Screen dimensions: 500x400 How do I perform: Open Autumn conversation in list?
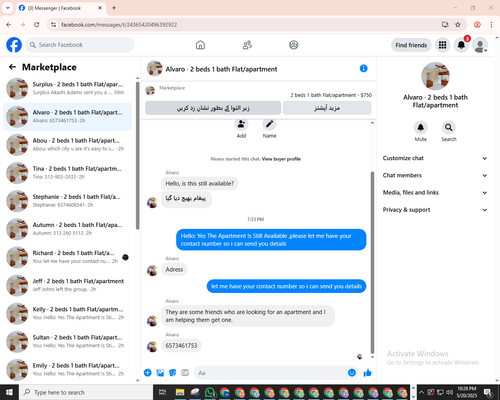(x=68, y=229)
